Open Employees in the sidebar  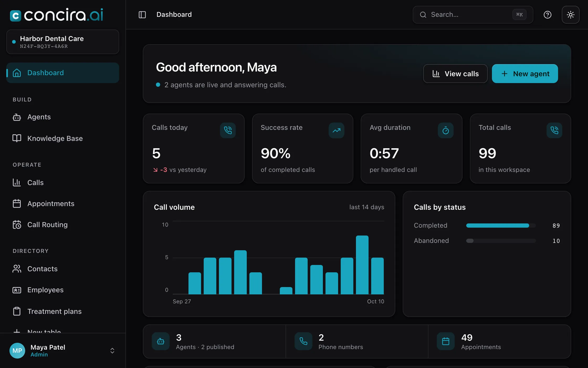coord(63,290)
